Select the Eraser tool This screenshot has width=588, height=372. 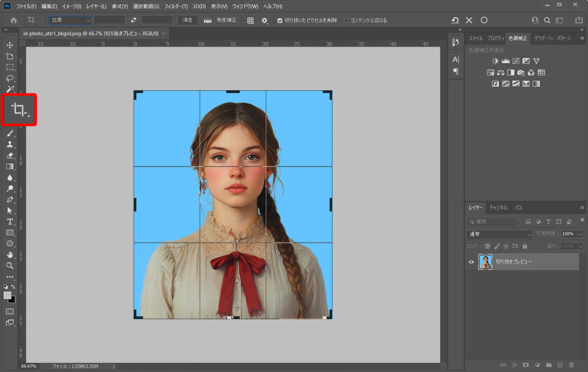point(10,155)
